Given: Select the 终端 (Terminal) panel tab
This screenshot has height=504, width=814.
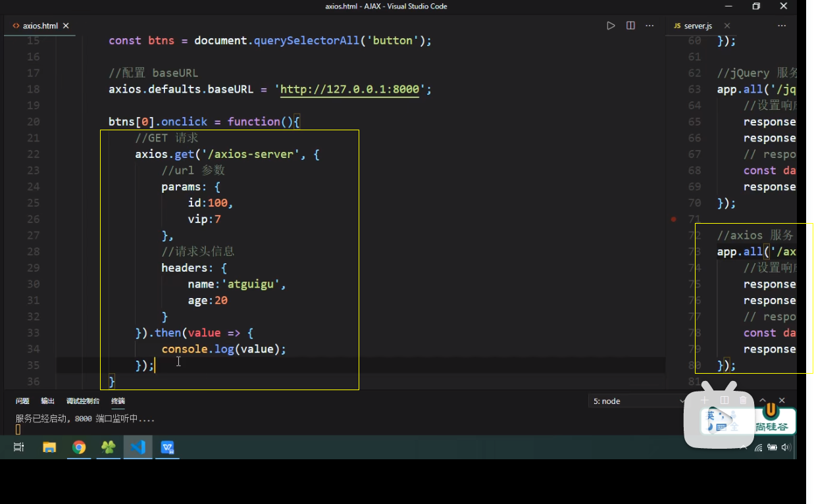Looking at the screenshot, I should pos(118,401).
